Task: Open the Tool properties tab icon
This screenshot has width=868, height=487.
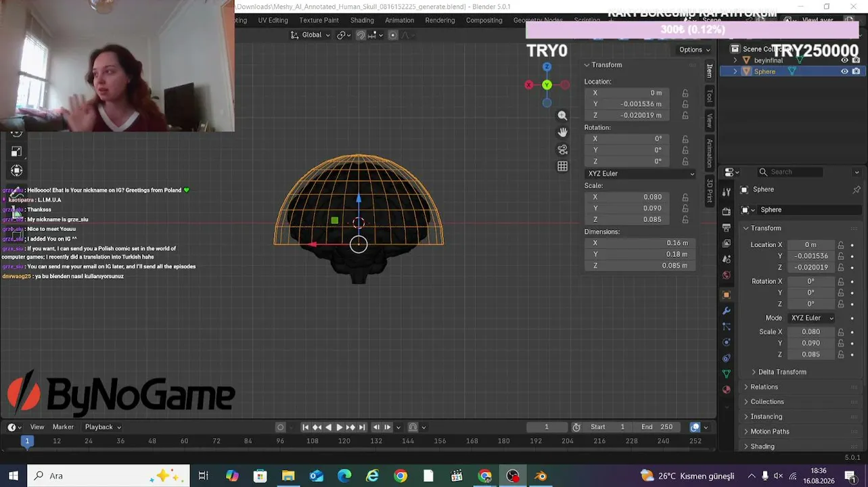Action: [727, 192]
